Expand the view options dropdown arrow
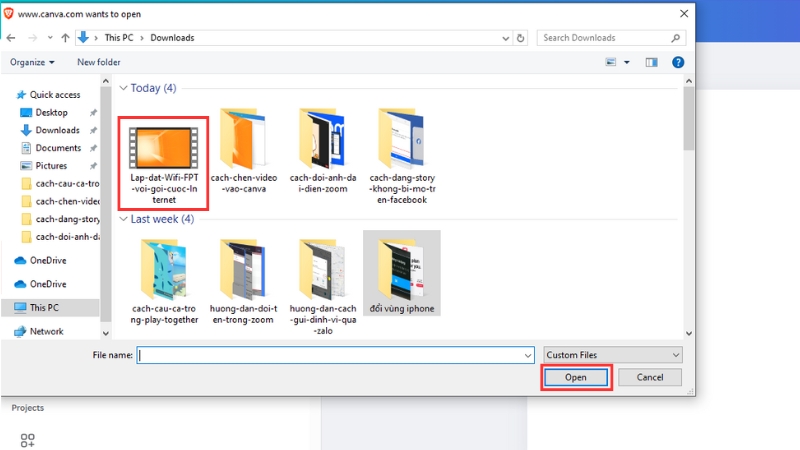Viewport: 800px width, 450px height. pyautogui.click(x=627, y=62)
